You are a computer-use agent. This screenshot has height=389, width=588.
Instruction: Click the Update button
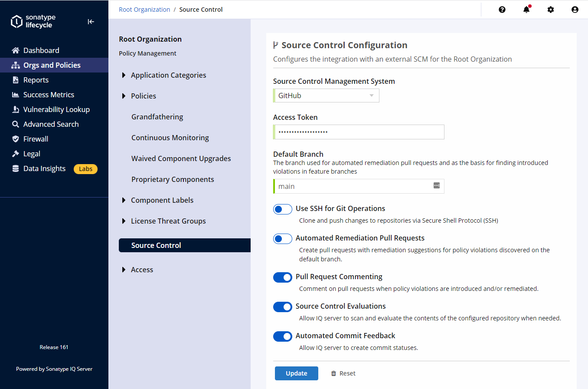[x=297, y=373]
